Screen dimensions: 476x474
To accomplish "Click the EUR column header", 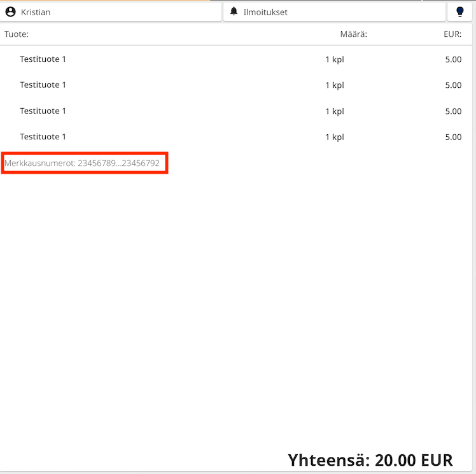I will 452,34.
